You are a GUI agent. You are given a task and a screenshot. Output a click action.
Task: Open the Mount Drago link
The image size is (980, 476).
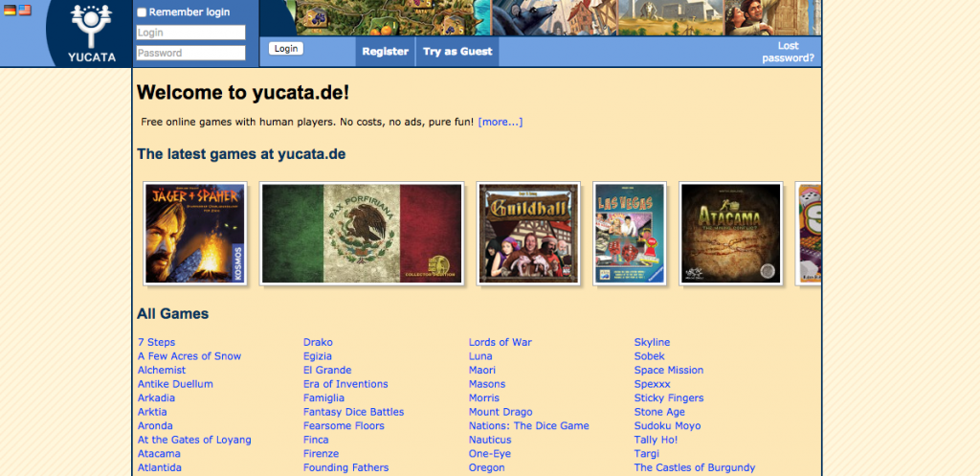click(501, 412)
